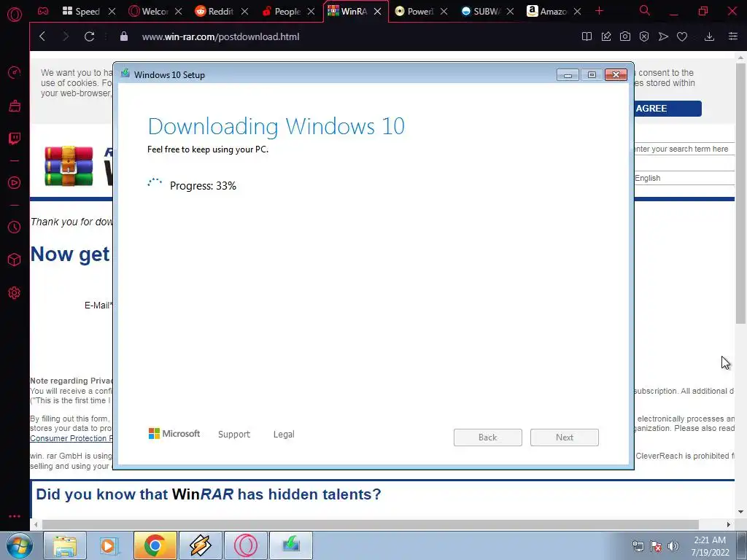Click the horizontal scrollbar right arrow
The height and width of the screenshot is (560, 747).
[729, 524]
